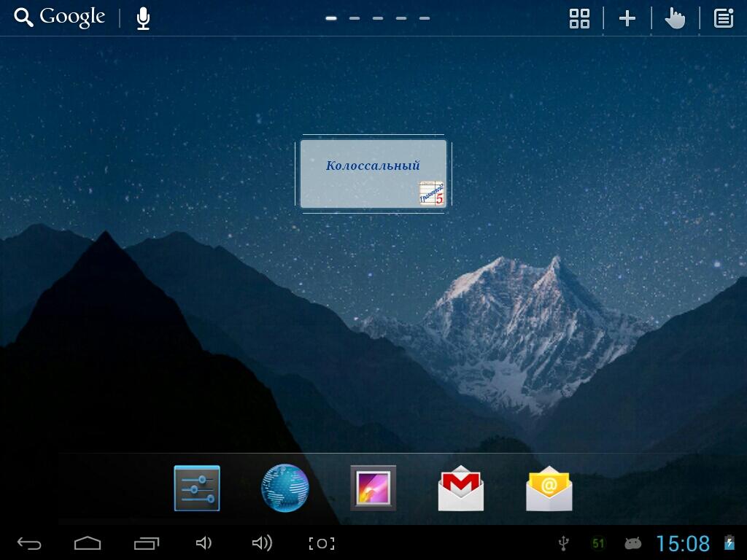Viewport: 747px width, 560px height.
Task: Switch to the second home screen page indicator
Action: 355,18
